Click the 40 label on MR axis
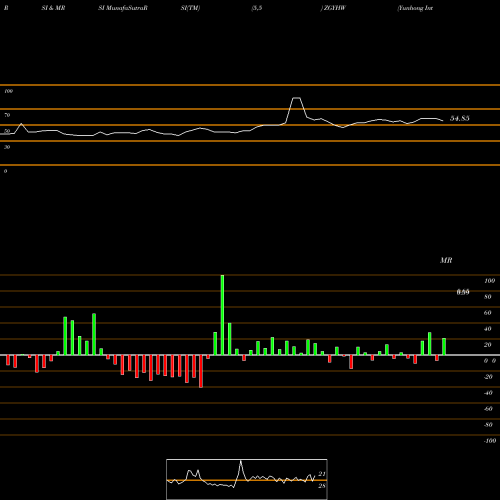Screen dimensions: 500x500 (488, 329)
